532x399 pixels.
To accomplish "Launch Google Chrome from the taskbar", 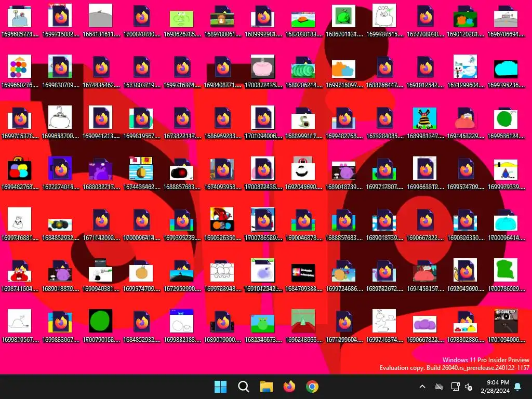I will click(x=312, y=387).
